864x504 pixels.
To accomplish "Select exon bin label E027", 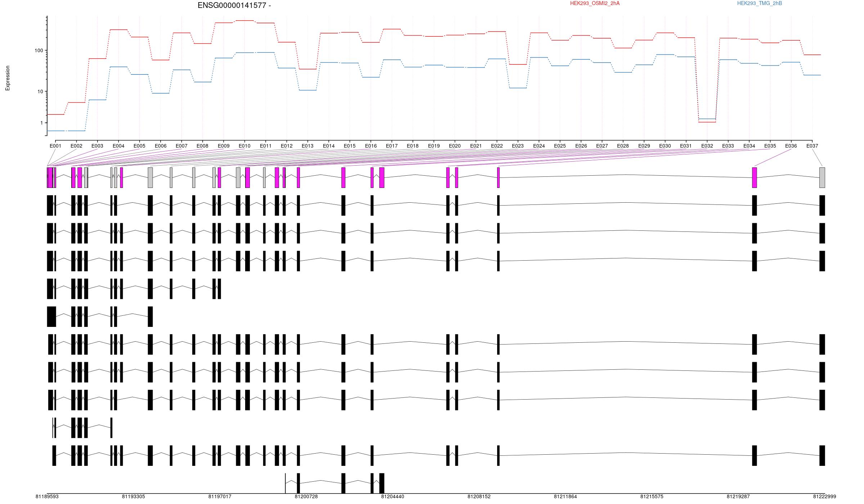I will click(602, 146).
